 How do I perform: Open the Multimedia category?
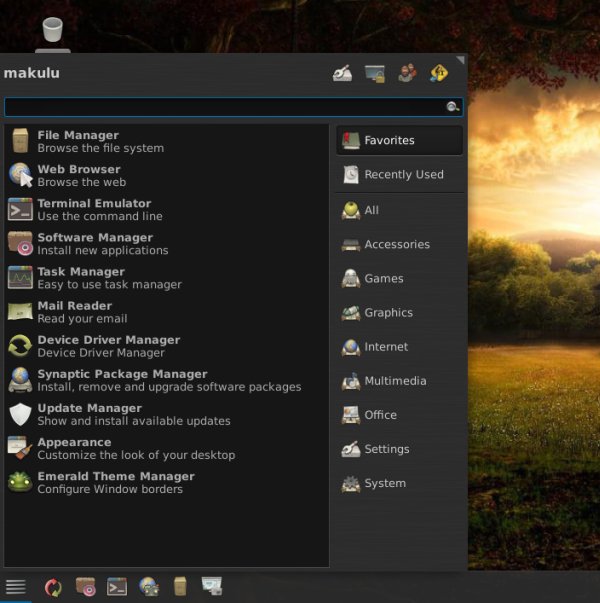click(x=394, y=381)
